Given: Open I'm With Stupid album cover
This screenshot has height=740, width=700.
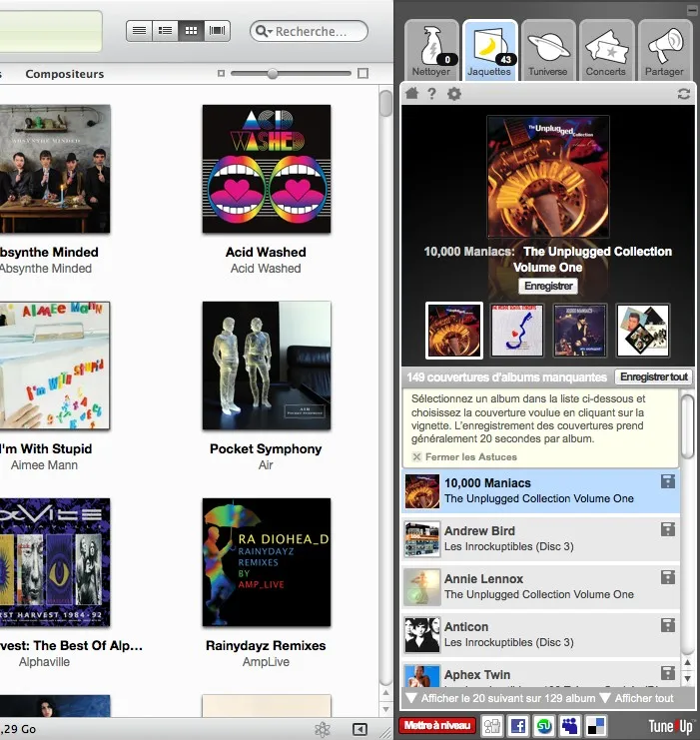Looking at the screenshot, I should pos(55,366).
